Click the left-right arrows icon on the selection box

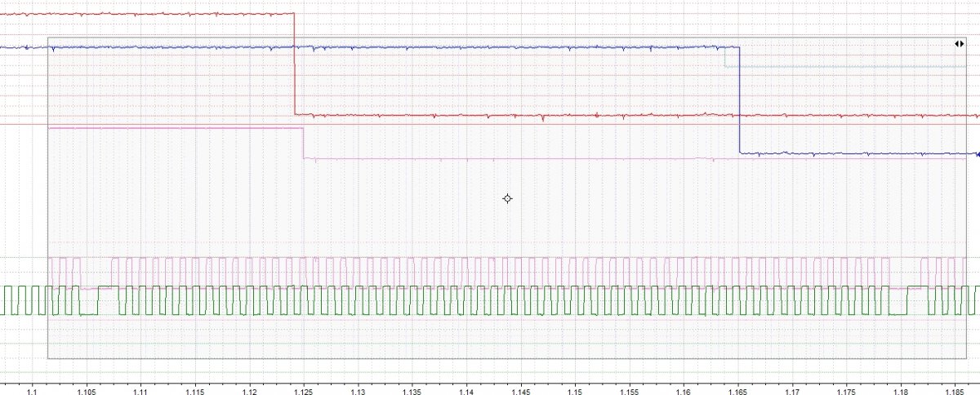pos(960,43)
